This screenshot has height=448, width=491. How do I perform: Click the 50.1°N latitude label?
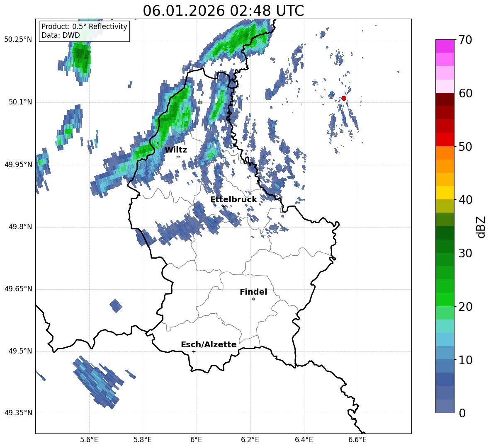click(20, 102)
